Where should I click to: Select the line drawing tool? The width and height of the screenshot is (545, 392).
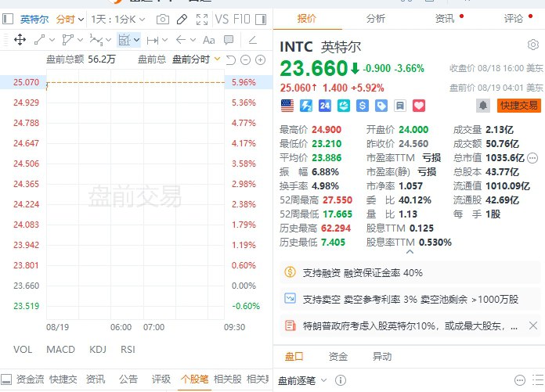pos(40,40)
